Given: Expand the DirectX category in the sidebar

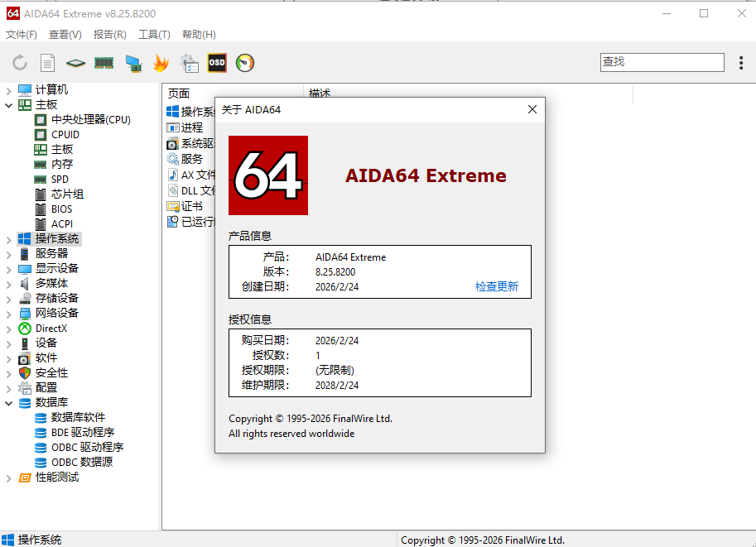Looking at the screenshot, I should [x=7, y=328].
